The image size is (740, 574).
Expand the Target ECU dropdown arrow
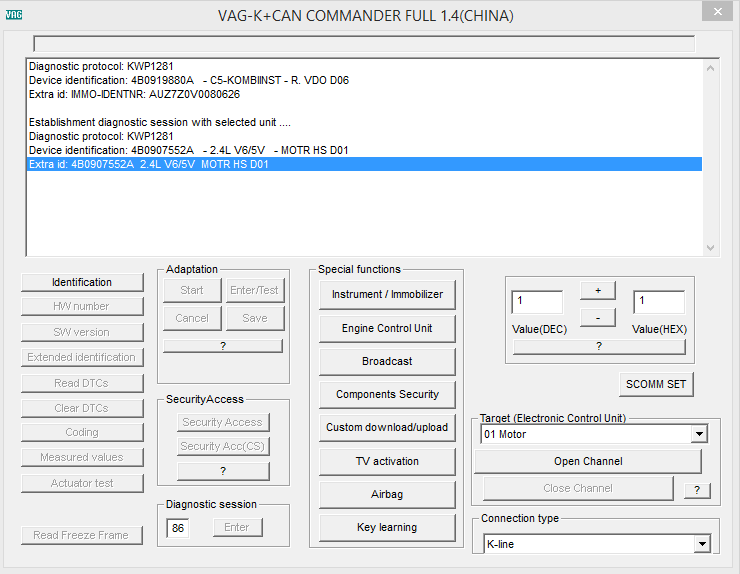[x=699, y=434]
